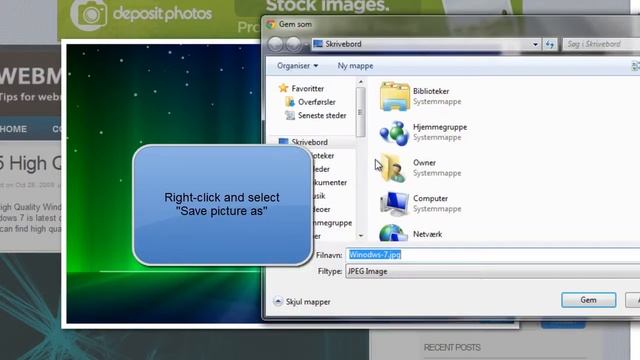Select Skrivebord in the navigation tree
640x360 pixels.
point(309,142)
